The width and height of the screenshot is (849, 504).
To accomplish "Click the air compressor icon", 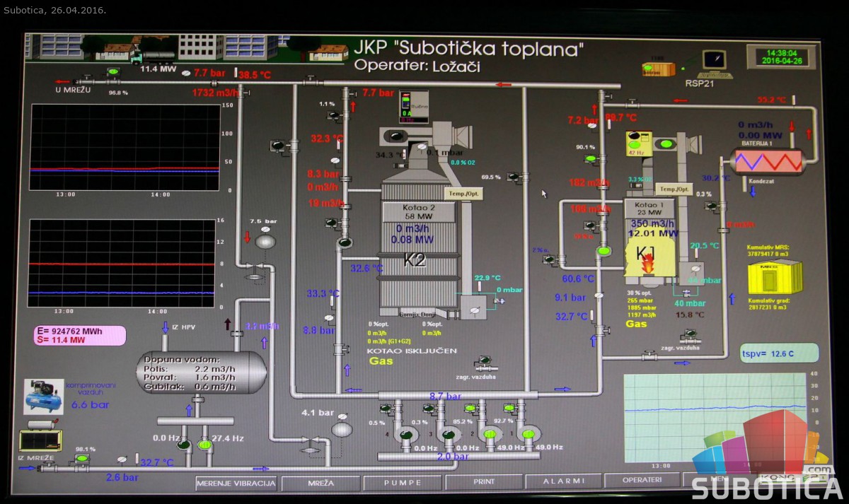I will pos(43,396).
